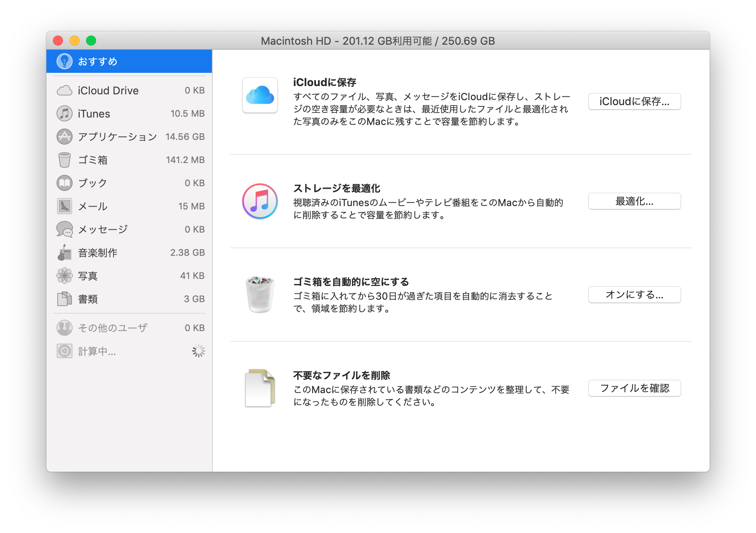The width and height of the screenshot is (756, 533).
Task: Click the 10.5 MB size value
Action: [x=188, y=113]
